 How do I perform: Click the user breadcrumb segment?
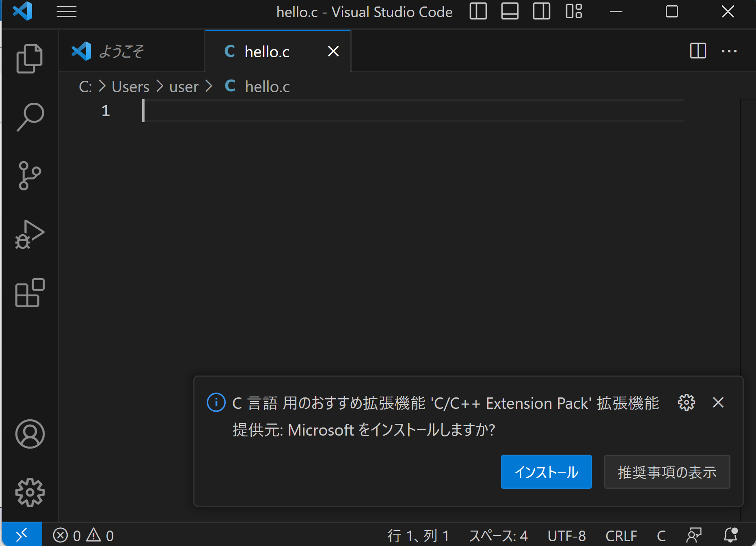point(184,87)
